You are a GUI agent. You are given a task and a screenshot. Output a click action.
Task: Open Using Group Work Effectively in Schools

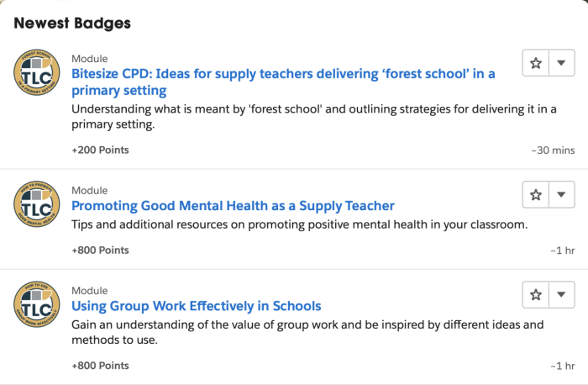[197, 306]
